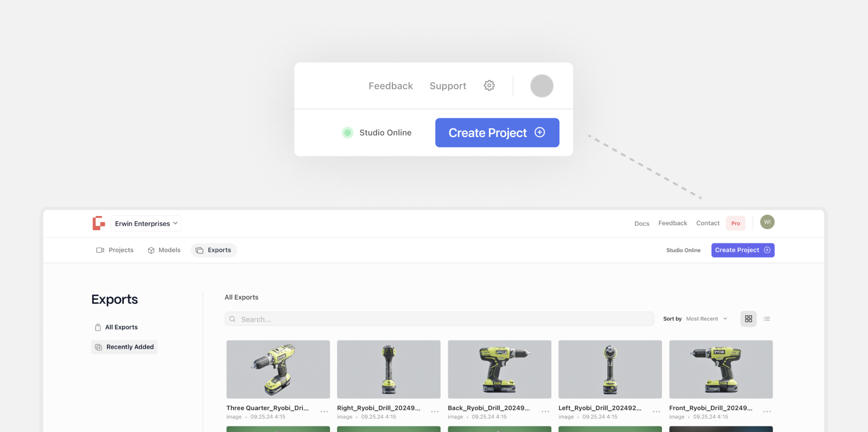
Task: Click the small Create Project button
Action: coord(743,250)
